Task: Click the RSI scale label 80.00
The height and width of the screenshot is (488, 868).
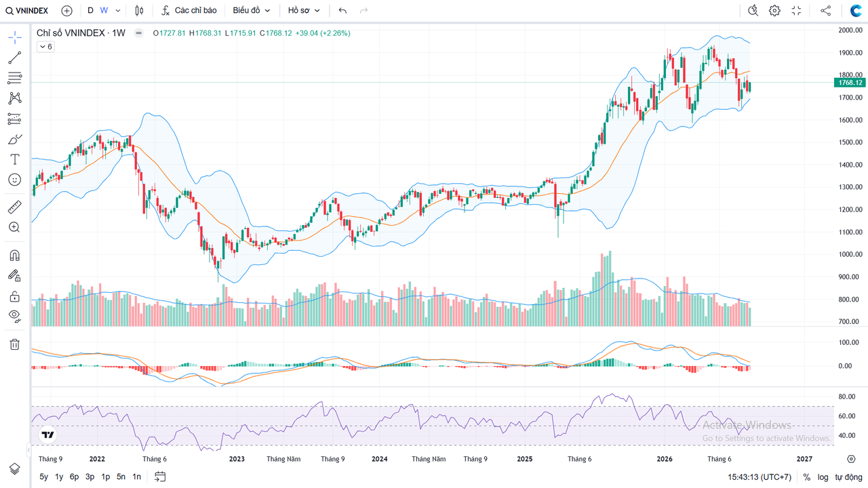Action: click(846, 396)
